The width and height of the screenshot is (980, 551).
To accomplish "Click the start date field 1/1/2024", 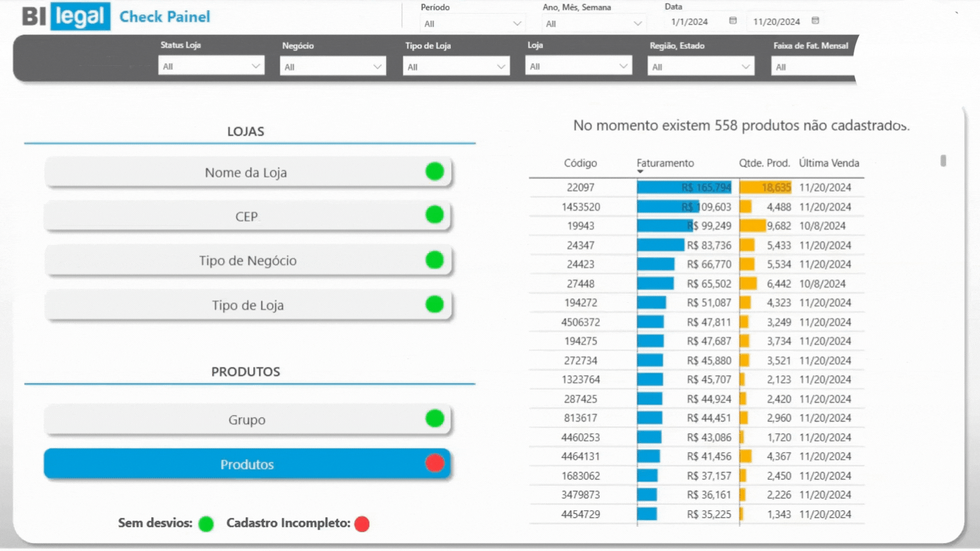I will 689,22.
